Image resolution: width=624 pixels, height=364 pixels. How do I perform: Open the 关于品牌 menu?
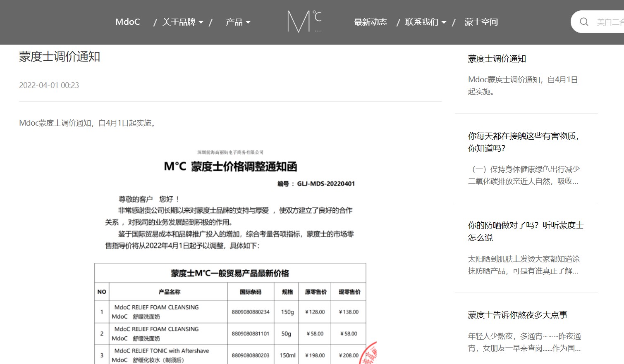[x=179, y=22]
